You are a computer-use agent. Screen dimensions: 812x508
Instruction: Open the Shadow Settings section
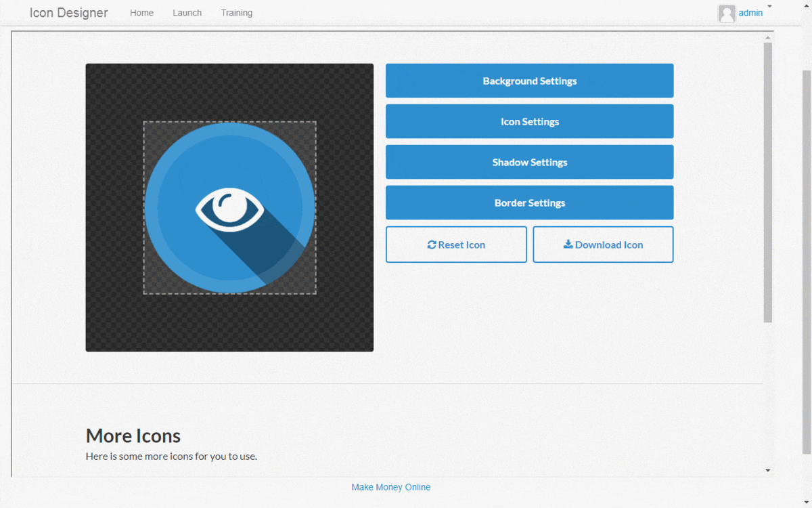[x=529, y=163]
